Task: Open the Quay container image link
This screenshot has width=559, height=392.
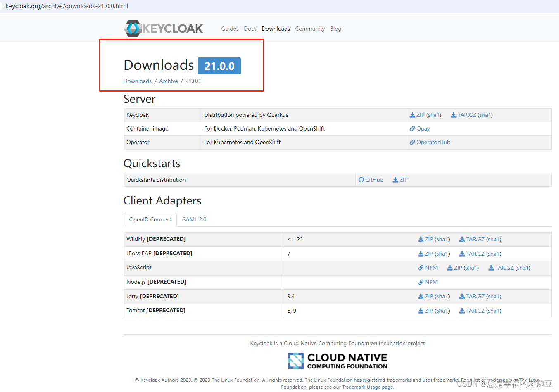Action: 420,128
